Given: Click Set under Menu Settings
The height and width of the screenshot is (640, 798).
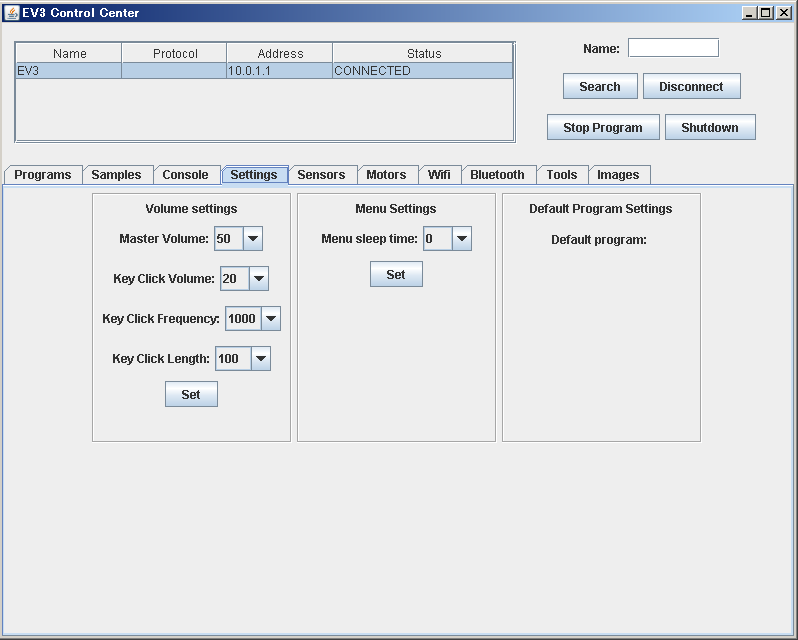Looking at the screenshot, I should click(x=396, y=275).
